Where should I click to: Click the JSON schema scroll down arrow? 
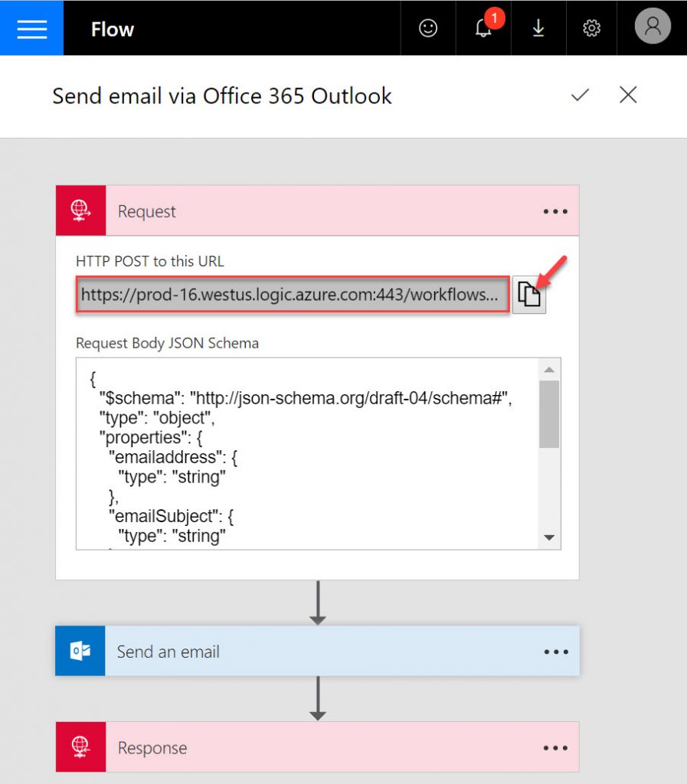click(549, 538)
